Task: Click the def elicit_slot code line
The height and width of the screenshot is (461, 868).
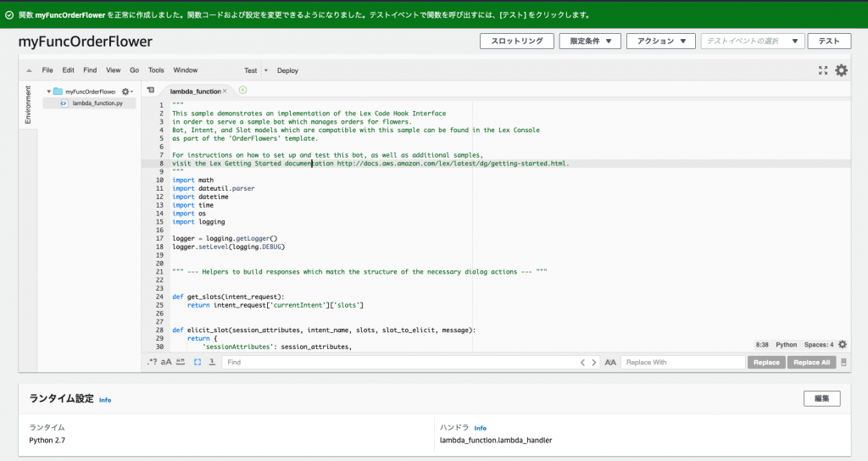Action: coord(324,330)
